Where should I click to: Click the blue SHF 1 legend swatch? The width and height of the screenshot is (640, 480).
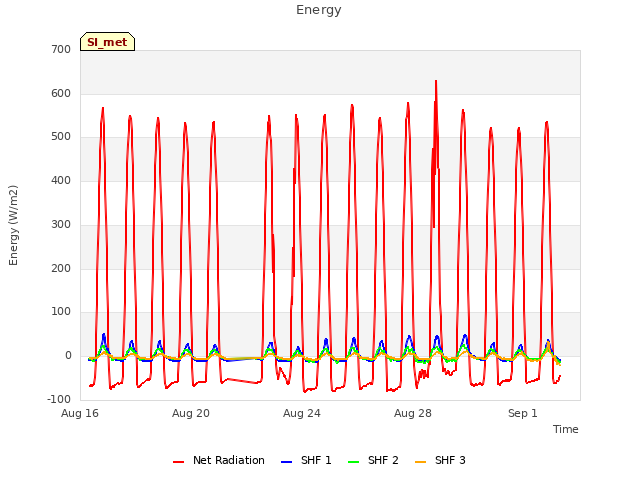click(287, 462)
